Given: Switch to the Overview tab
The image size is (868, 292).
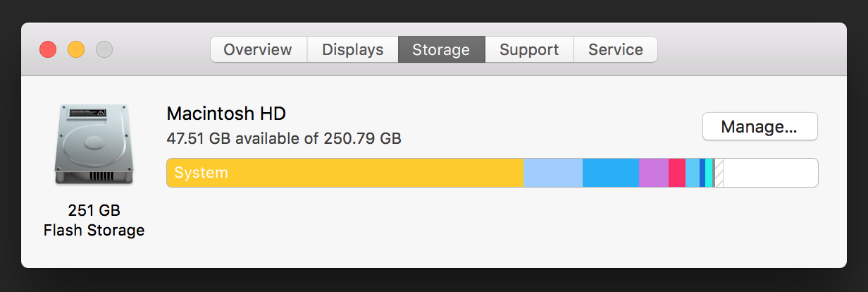Looking at the screenshot, I should 258,50.
